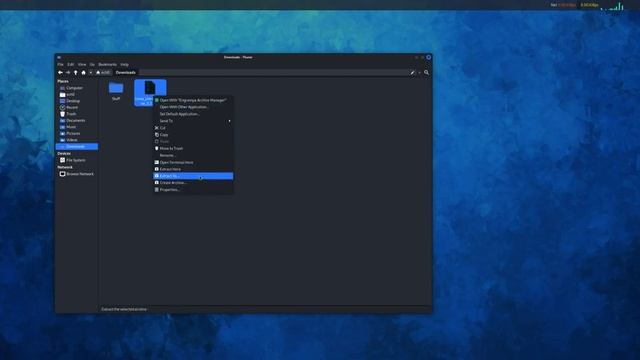Choose Open With Other Application
Screen dimensions: 640x360
click(193, 107)
